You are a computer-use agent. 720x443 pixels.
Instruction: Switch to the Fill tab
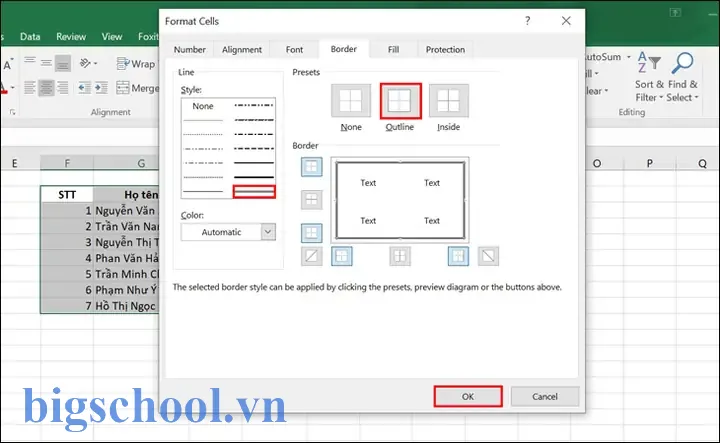(394, 50)
